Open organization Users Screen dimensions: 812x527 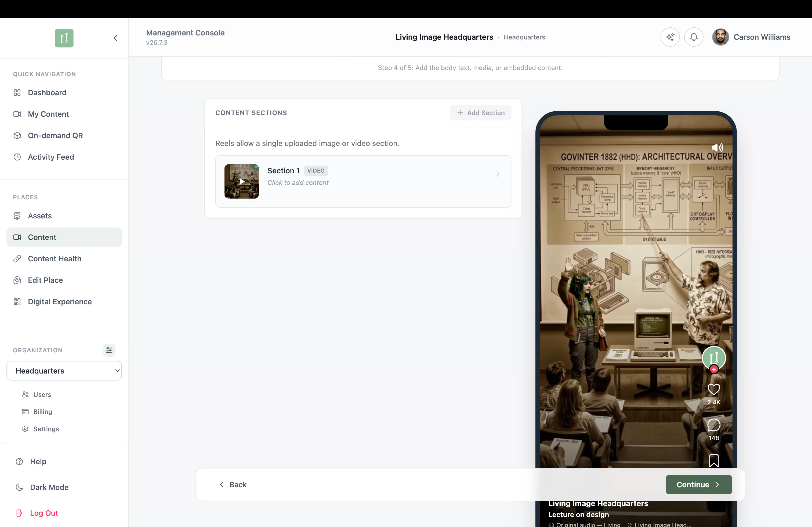[42, 394]
